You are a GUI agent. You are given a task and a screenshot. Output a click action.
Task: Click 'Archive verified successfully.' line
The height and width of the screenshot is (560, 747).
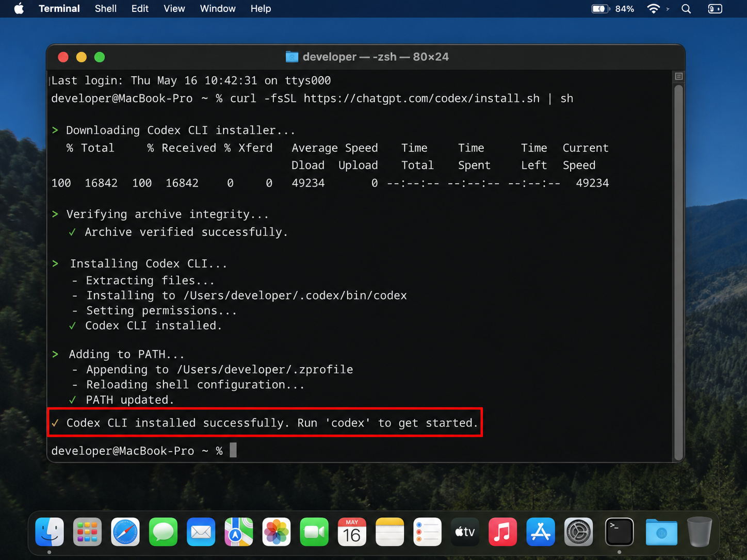186,232
